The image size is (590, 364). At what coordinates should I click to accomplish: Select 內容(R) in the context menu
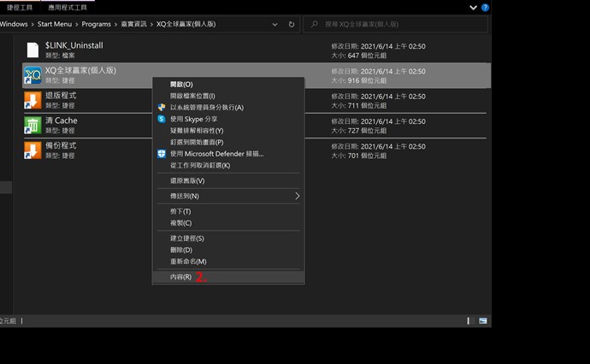180,278
